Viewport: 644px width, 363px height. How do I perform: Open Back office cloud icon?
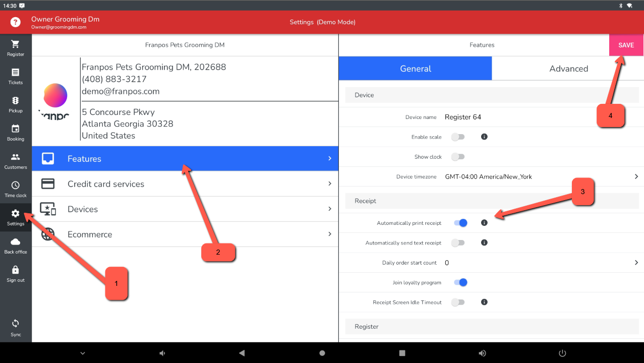(x=16, y=242)
